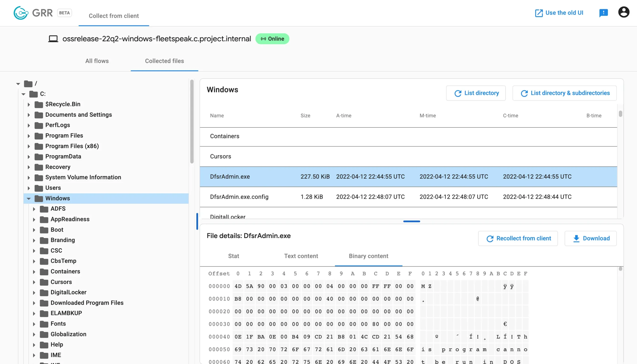Image resolution: width=637 pixels, height=364 pixels.
Task: Expand the Users folder tree item
Action: click(x=28, y=187)
